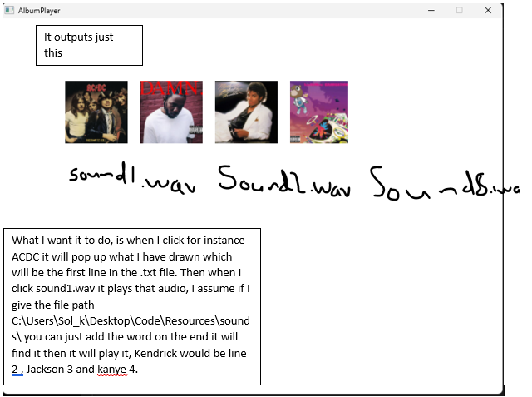Click the 'What I want it to do' paragraph
This screenshot has height=397, width=532.
[132, 306]
